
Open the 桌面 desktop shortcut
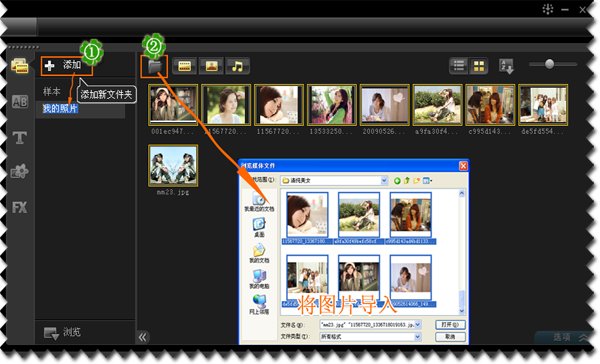(x=259, y=228)
